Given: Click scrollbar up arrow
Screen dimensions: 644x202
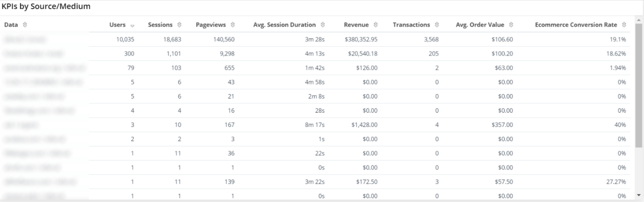Looking at the screenshot, I should tap(639, 20).
